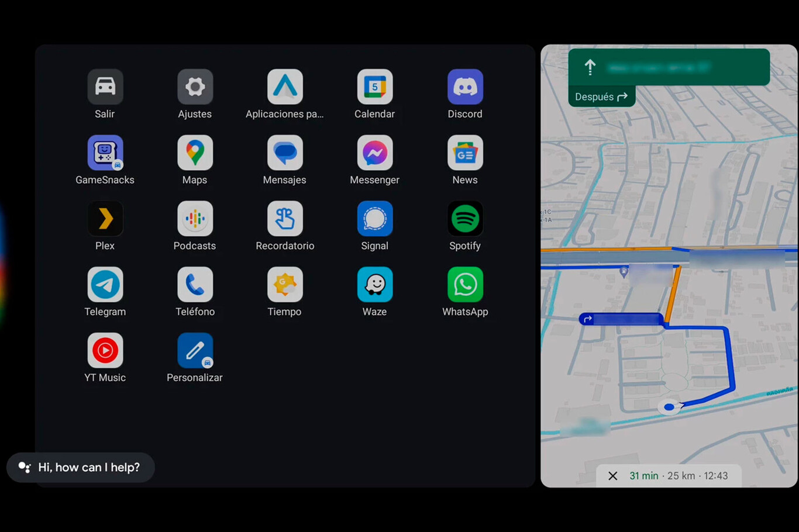Open Google News app
This screenshot has height=532, width=799.
click(465, 153)
